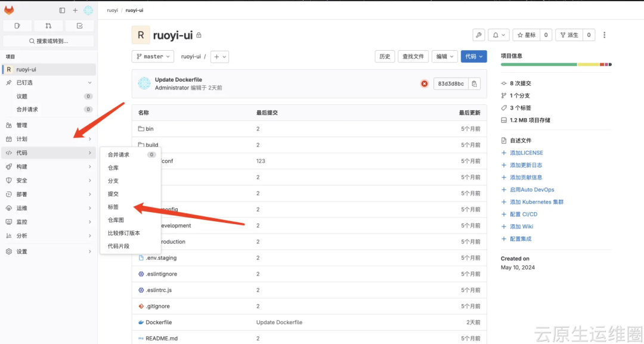Screen dimensions: 644x344
Task: Click the key access icon button
Action: click(x=479, y=35)
